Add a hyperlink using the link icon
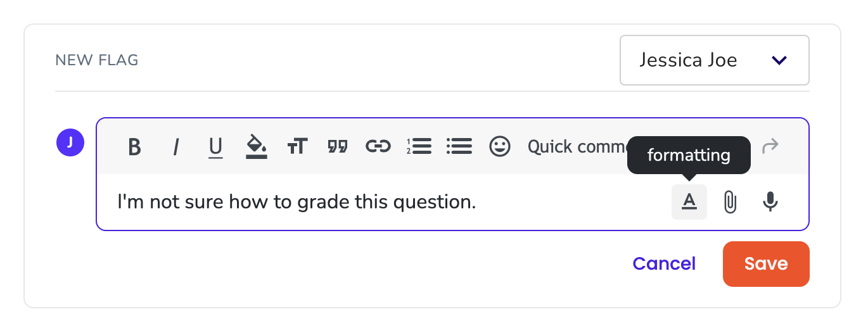 [x=378, y=147]
